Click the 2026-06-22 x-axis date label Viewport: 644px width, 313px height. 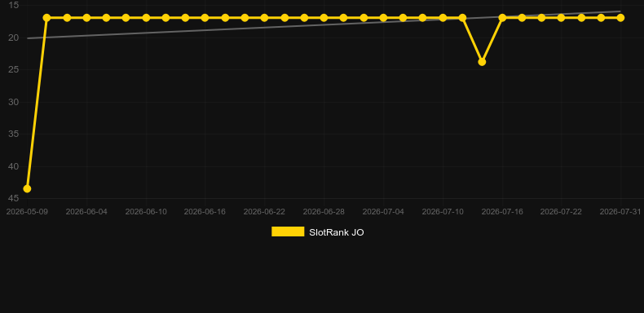pyautogui.click(x=264, y=212)
